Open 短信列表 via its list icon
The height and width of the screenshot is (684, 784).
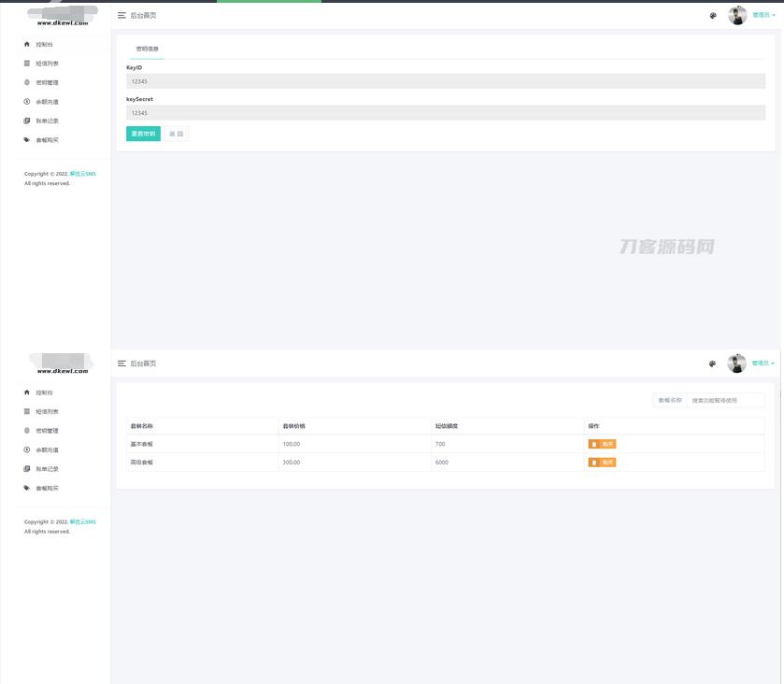[x=28, y=64]
